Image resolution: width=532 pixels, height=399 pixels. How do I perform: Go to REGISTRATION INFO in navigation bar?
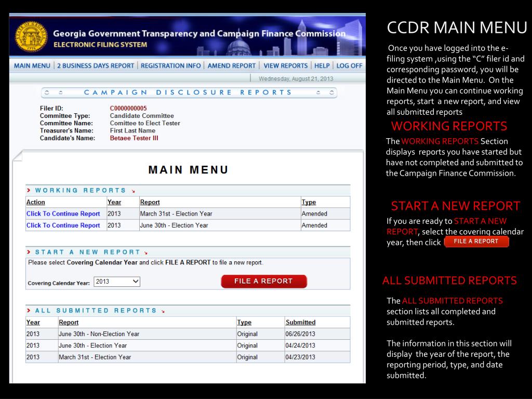click(x=170, y=66)
